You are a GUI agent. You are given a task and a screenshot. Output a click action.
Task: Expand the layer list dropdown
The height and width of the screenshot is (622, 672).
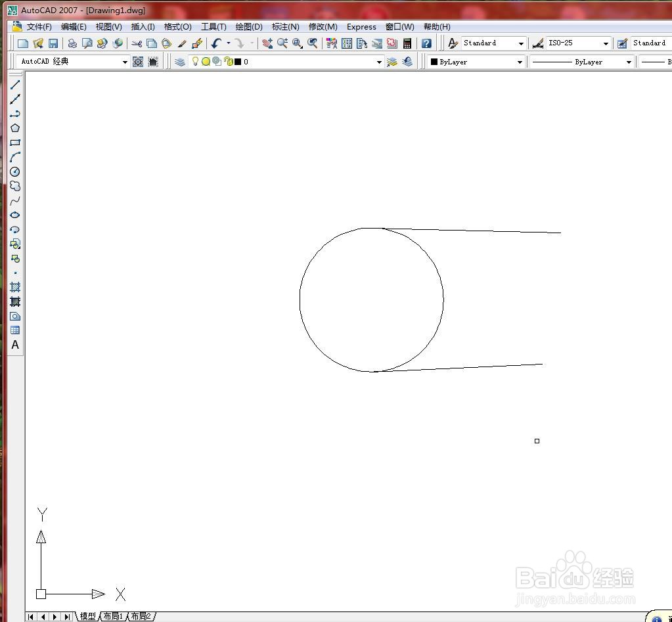click(379, 62)
